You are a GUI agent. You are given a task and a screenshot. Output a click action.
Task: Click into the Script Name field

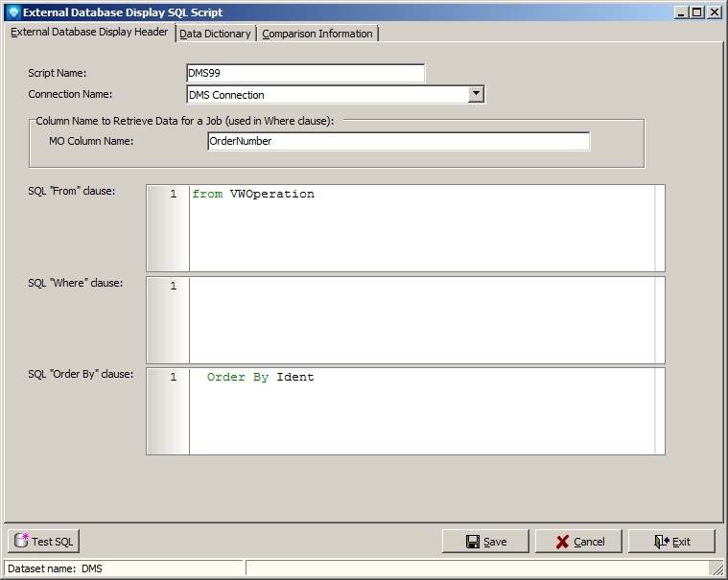point(305,73)
